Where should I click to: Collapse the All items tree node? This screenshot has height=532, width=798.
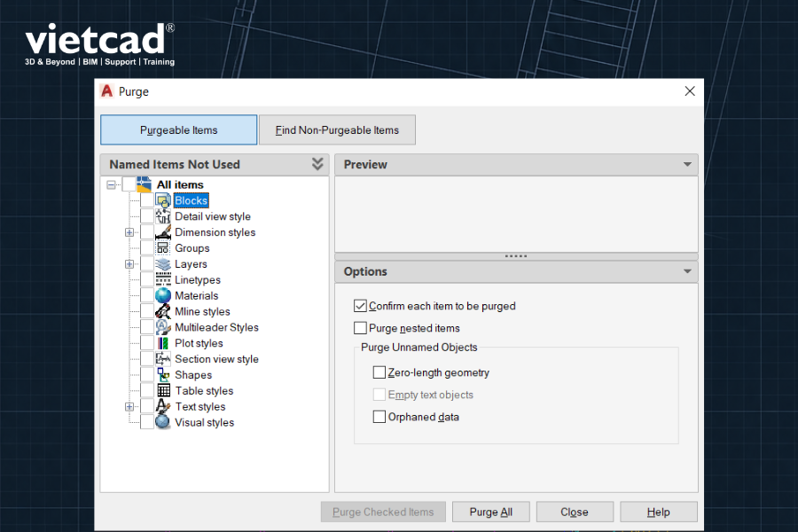click(111, 184)
